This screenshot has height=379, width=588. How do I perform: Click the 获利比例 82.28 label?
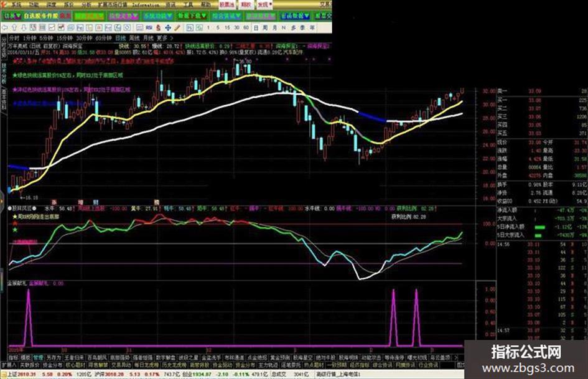coord(408,217)
